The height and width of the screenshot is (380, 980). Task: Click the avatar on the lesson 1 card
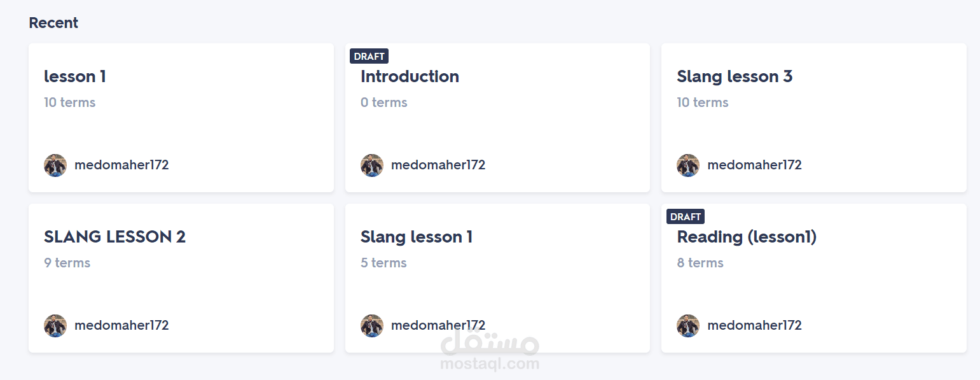(x=55, y=165)
